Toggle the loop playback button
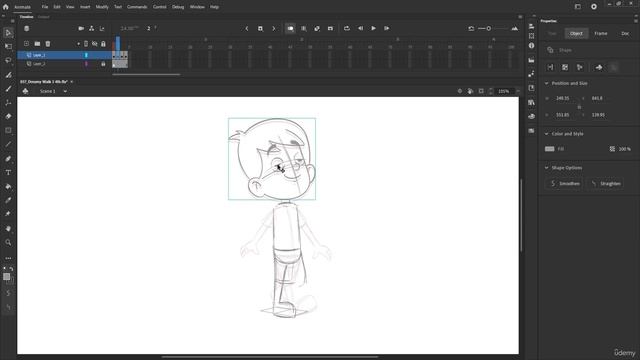This screenshot has height=360, width=640. point(347,29)
